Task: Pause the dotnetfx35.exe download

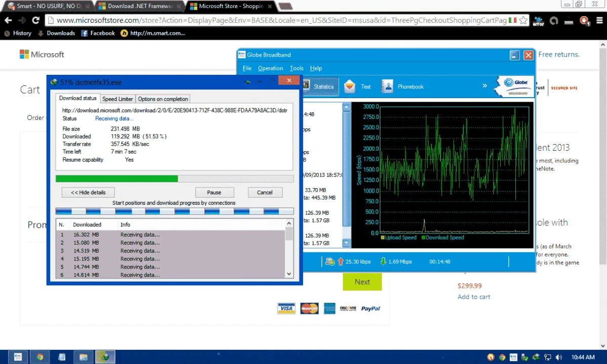Action: pyautogui.click(x=214, y=192)
